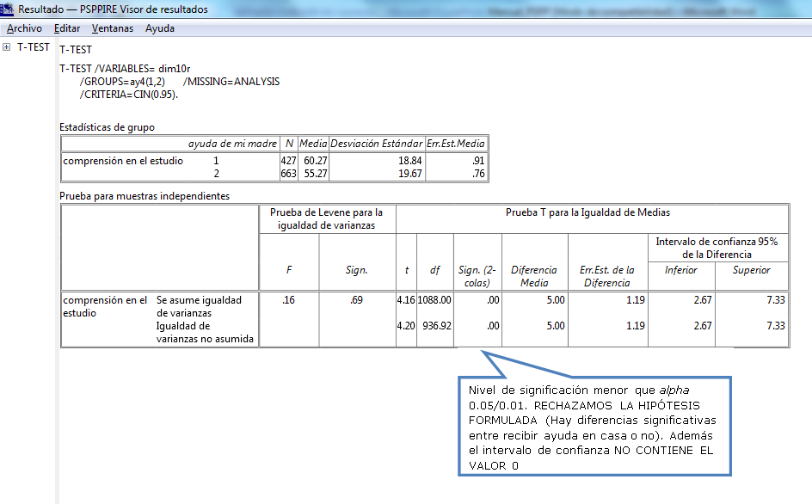The width and height of the screenshot is (812, 504).
Task: Select the annotation callout about nivel de significación
Action: pyautogui.click(x=594, y=426)
